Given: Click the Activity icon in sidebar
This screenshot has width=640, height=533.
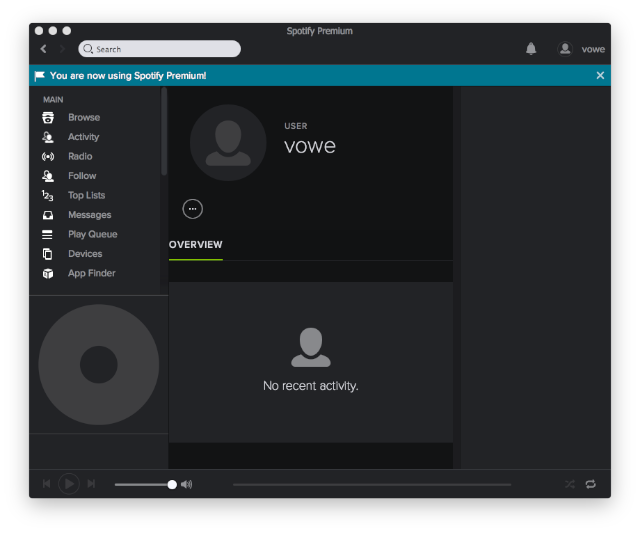Looking at the screenshot, I should tap(47, 137).
